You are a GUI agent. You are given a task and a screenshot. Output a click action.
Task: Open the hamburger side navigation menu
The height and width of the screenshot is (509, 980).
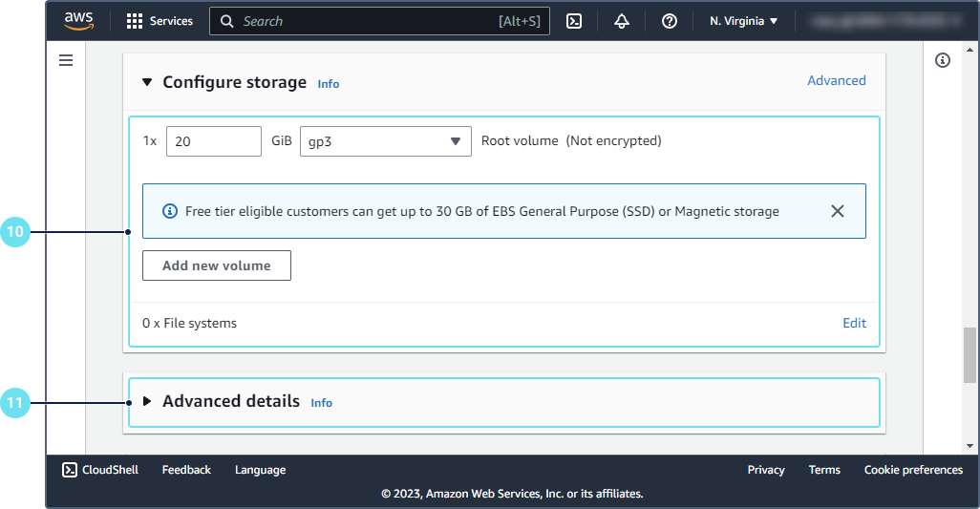[66, 60]
